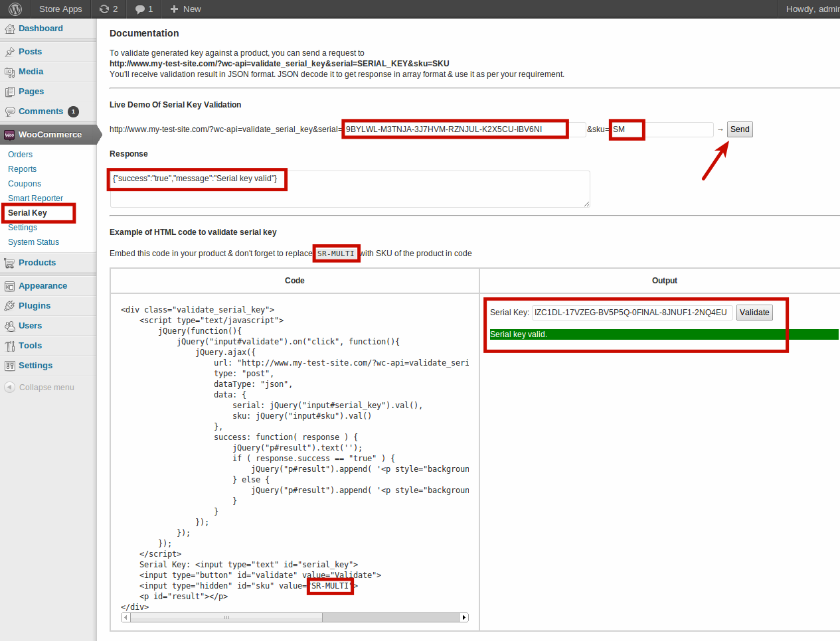Go to Coupons submenu link
Viewport: 840px width, 641px height.
coord(25,184)
